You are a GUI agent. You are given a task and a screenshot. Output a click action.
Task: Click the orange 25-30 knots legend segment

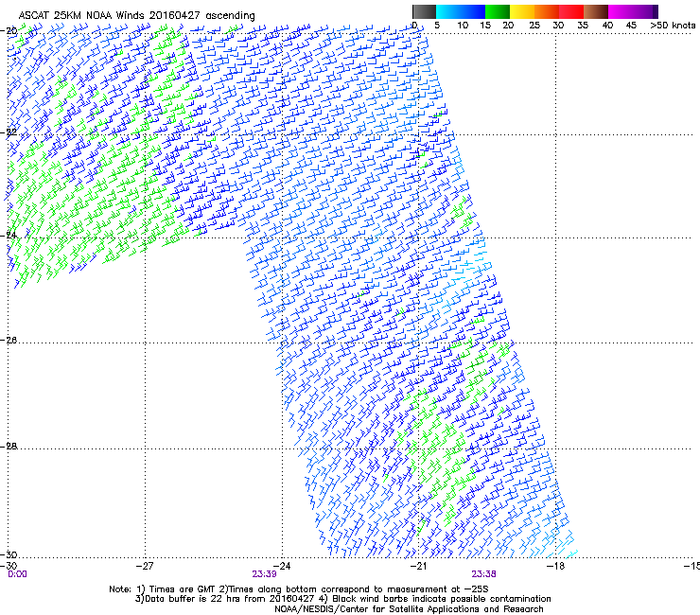click(547, 11)
